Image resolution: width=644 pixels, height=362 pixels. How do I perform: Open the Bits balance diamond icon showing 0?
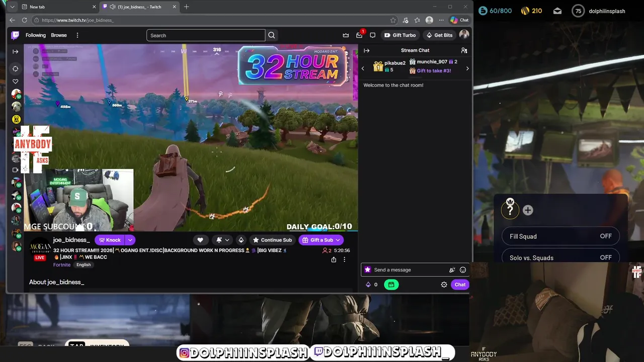(371, 285)
